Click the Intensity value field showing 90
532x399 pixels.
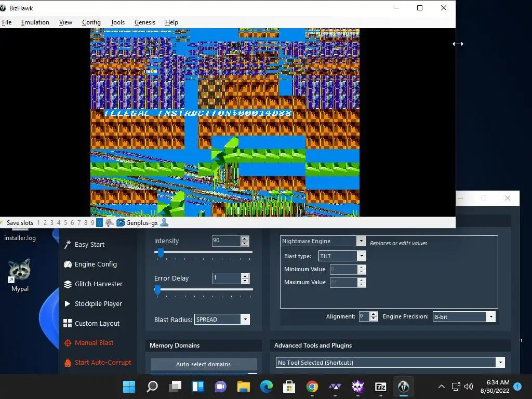pyautogui.click(x=227, y=241)
